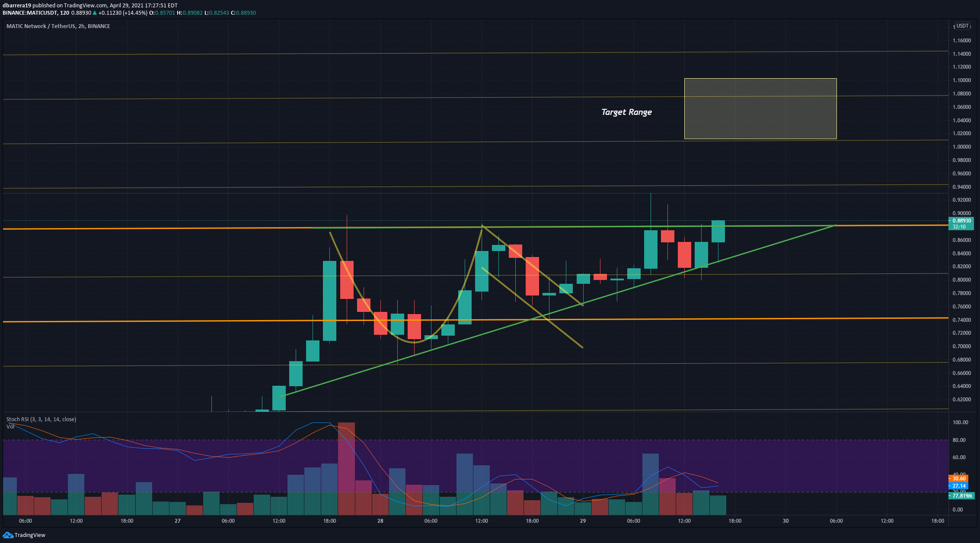Click the orange 30.60 Stoch RSI value tag
This screenshot has height=543, width=980.
[x=958, y=478]
